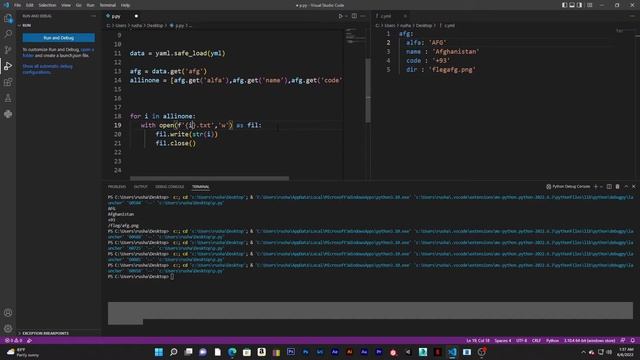
Task: Change CRLF line ending in status bar
Action: (536, 340)
